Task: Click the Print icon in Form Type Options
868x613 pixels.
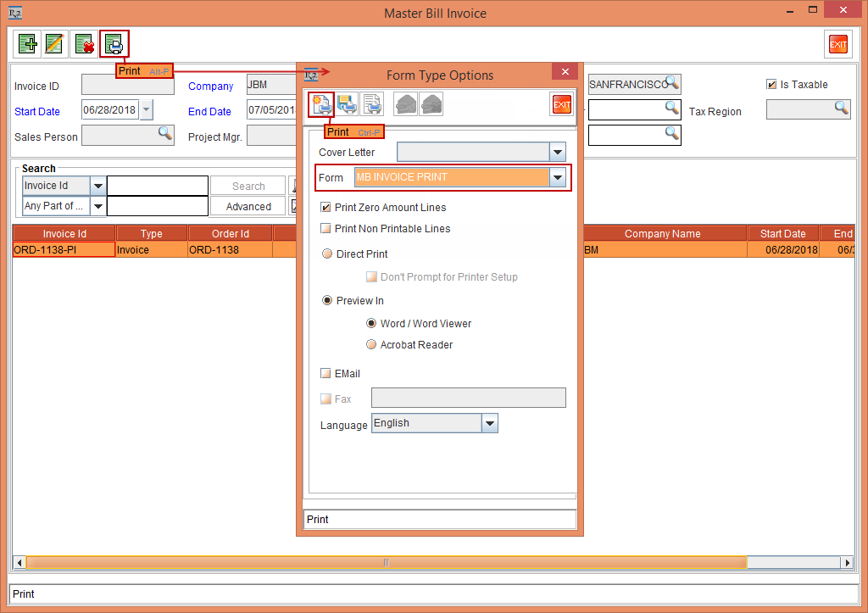Action: [x=320, y=103]
